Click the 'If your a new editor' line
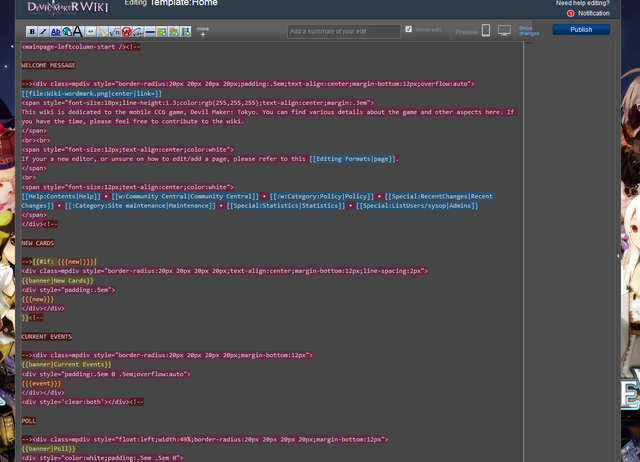This screenshot has width=640, height=462. pyautogui.click(x=210, y=159)
